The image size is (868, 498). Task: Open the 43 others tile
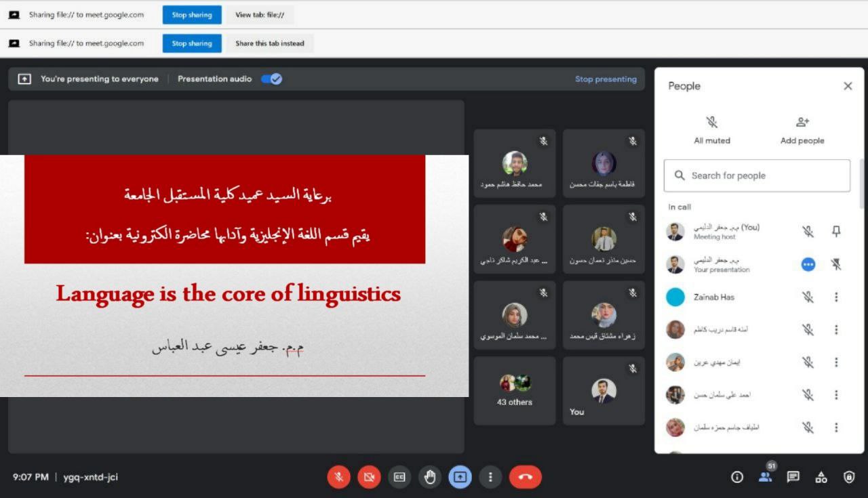pyautogui.click(x=515, y=391)
